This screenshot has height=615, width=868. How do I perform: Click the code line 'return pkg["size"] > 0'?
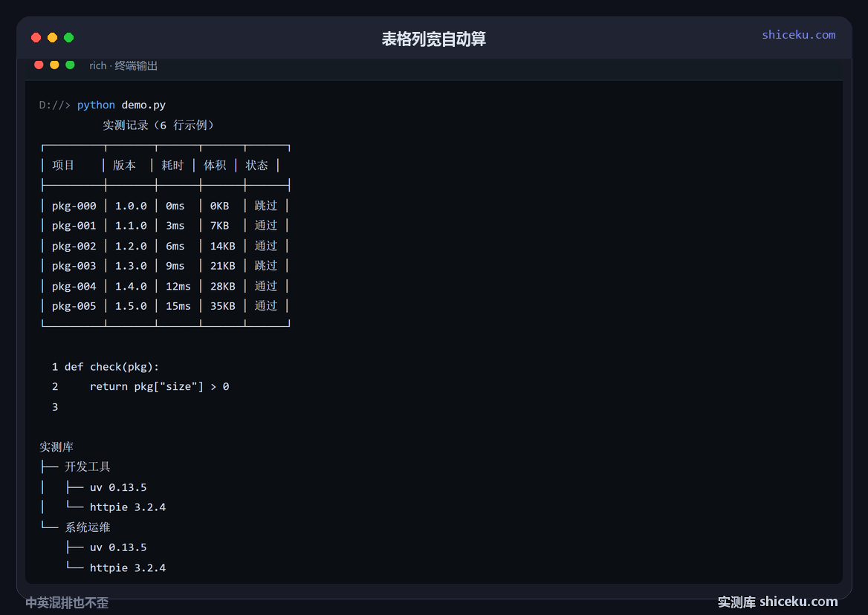(160, 386)
